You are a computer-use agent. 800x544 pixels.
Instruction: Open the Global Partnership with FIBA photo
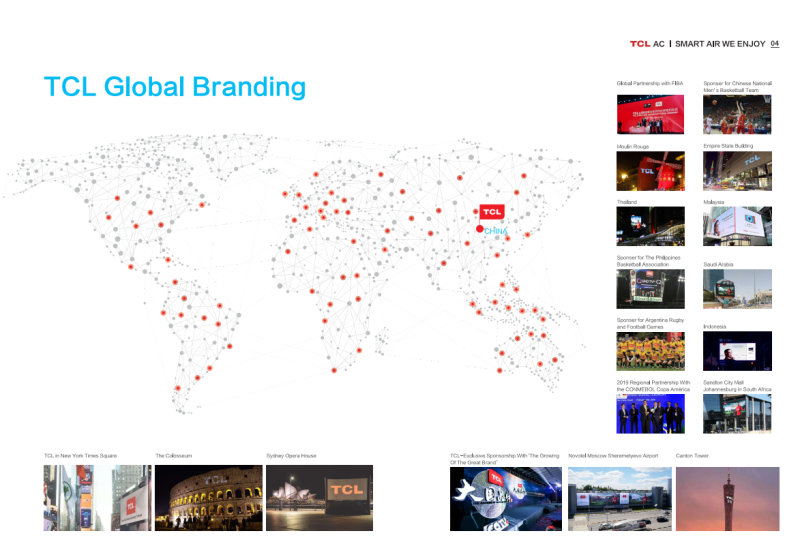[x=650, y=114]
